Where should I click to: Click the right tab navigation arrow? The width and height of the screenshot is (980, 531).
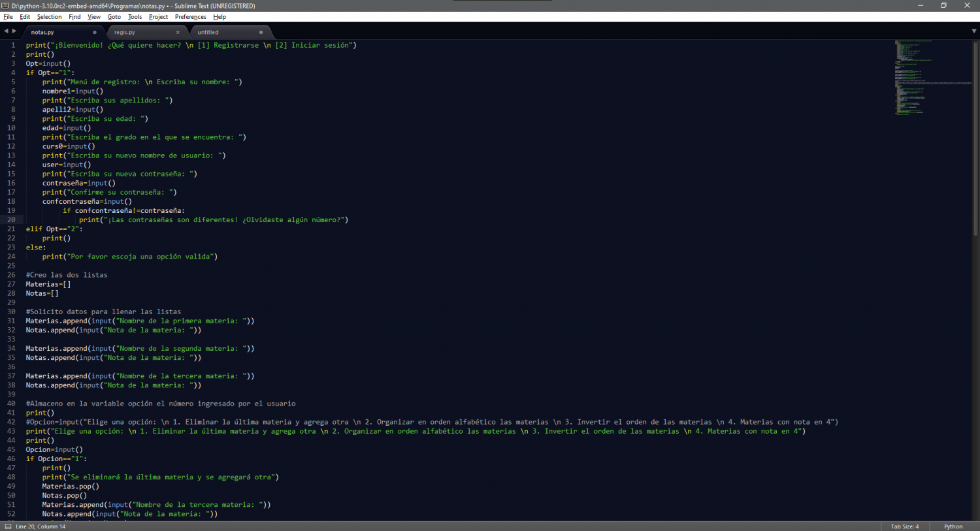[x=14, y=31]
